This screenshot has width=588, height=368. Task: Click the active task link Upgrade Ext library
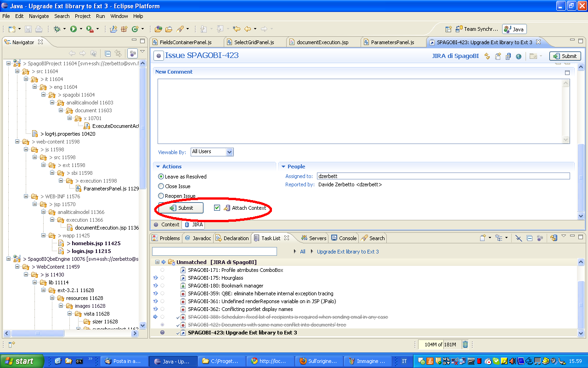(x=348, y=252)
